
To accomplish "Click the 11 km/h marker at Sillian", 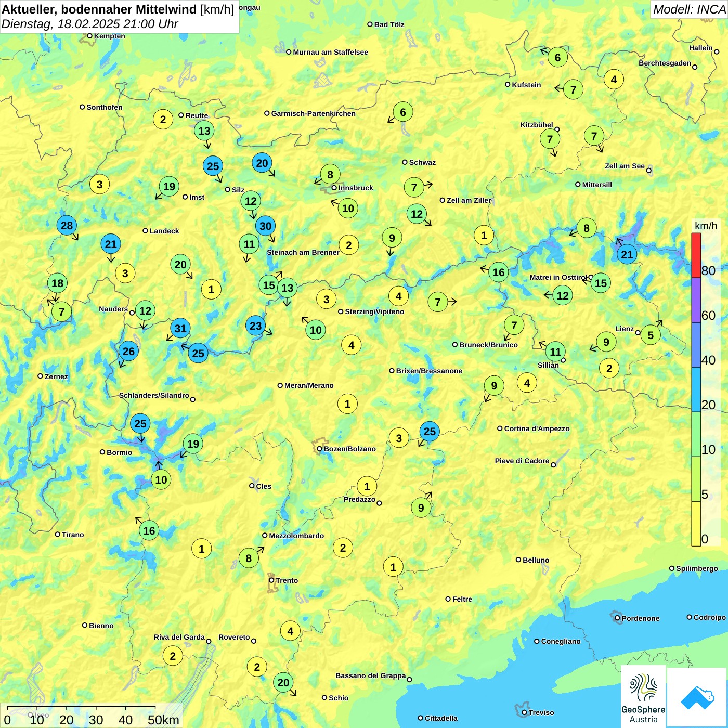I will [555, 352].
